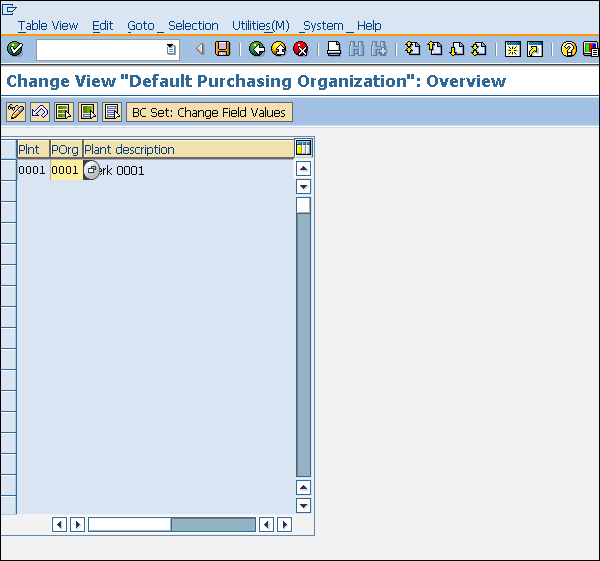This screenshot has height=561, width=600.
Task: Click the bottom down arrow of the vertical scrollbar
Action: pos(303,506)
